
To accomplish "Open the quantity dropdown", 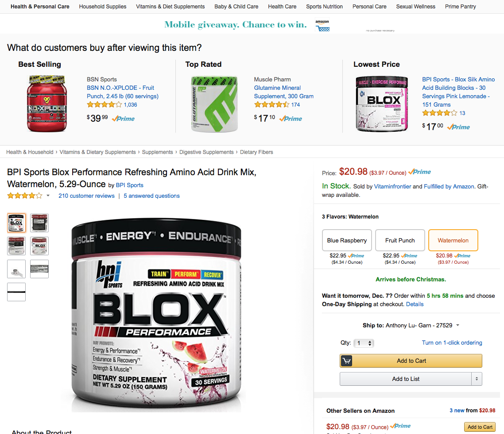I will 364,343.
